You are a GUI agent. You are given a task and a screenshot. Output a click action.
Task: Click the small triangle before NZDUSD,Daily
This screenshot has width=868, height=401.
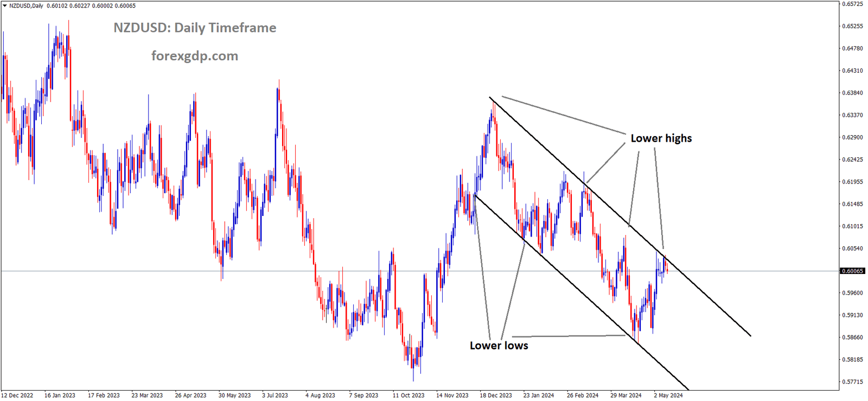click(4, 6)
